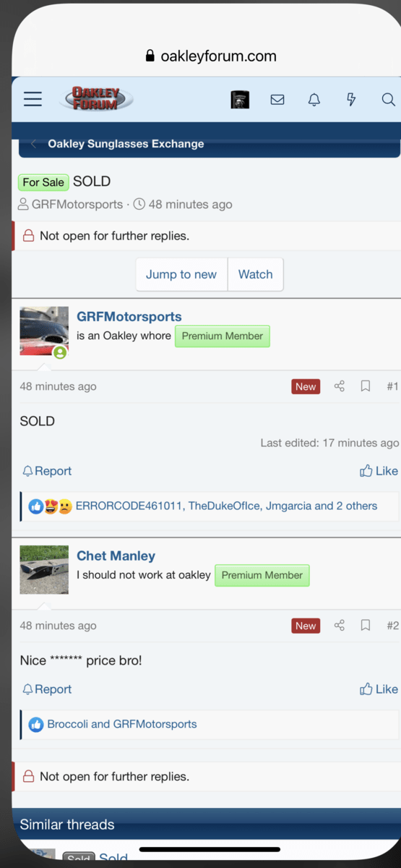Open the hamburger navigation menu

pos(33,99)
